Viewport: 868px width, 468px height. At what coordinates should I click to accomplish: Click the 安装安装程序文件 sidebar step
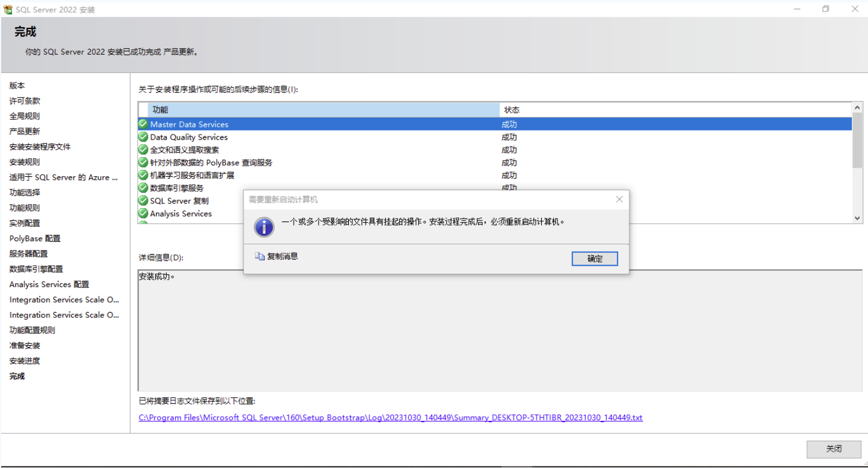[x=40, y=147]
